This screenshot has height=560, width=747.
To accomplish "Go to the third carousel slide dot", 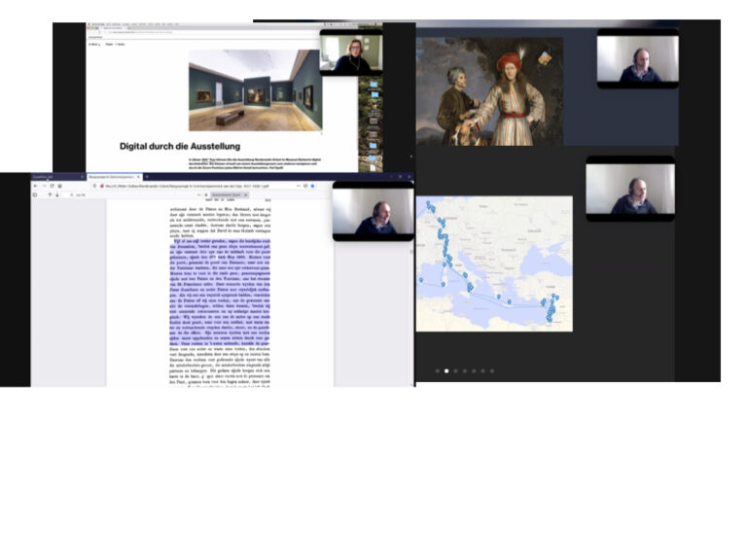I will point(455,371).
